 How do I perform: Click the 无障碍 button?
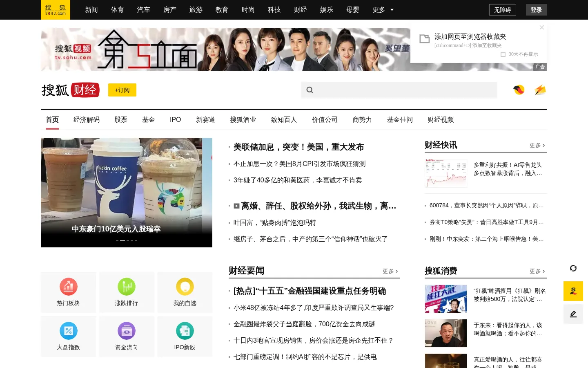tap(503, 10)
